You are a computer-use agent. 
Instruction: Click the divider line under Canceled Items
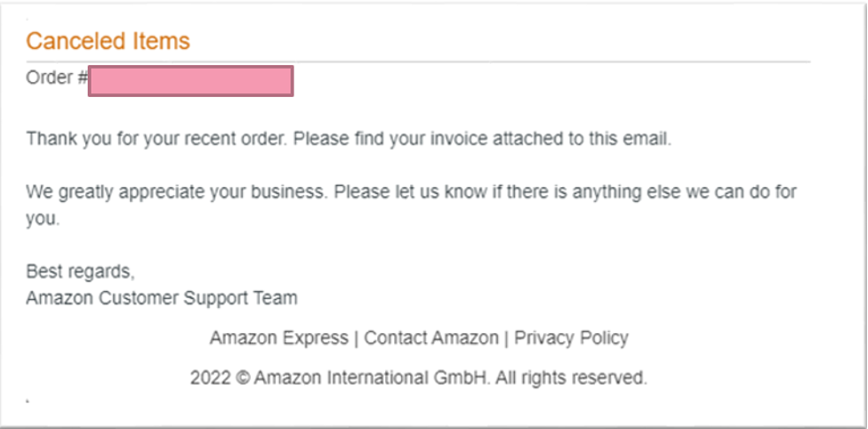418,61
